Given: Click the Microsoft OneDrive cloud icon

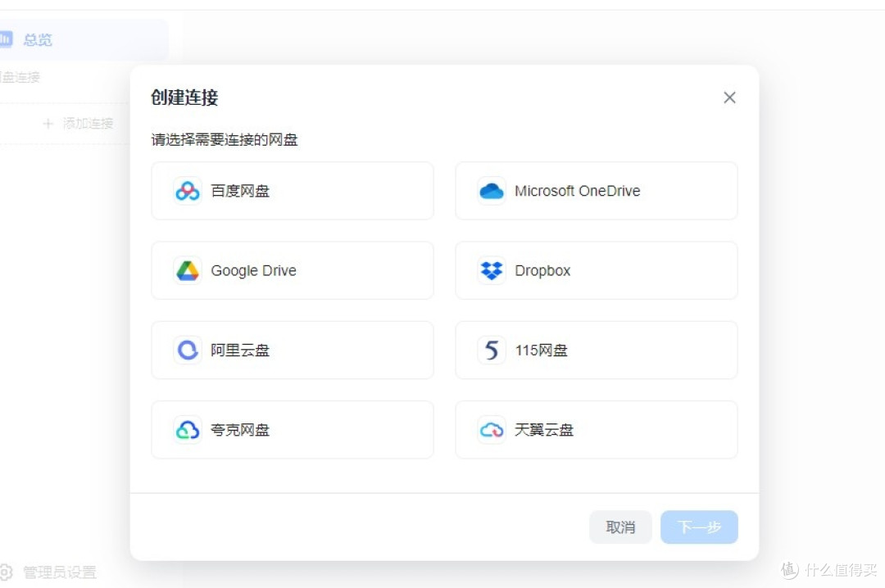Looking at the screenshot, I should click(x=491, y=191).
